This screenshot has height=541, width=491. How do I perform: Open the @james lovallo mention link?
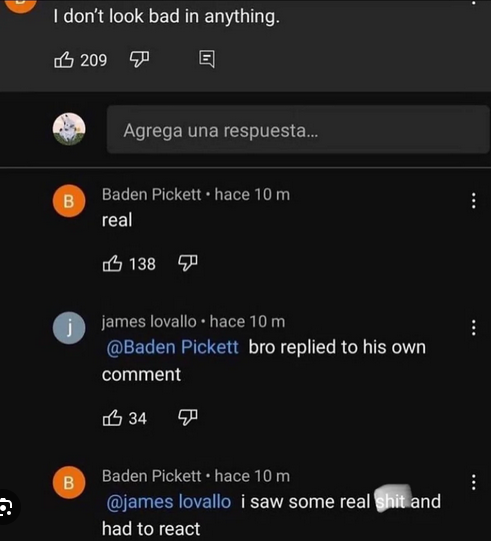169,501
